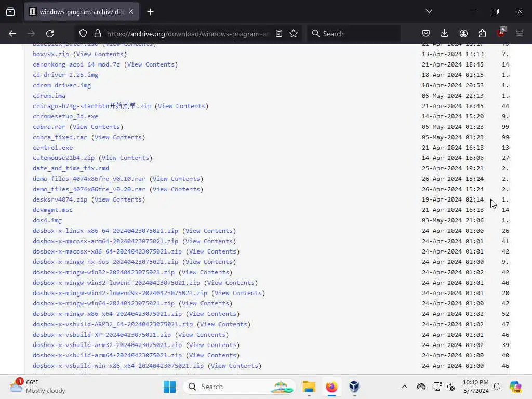Toggle reader view icon

279,34
